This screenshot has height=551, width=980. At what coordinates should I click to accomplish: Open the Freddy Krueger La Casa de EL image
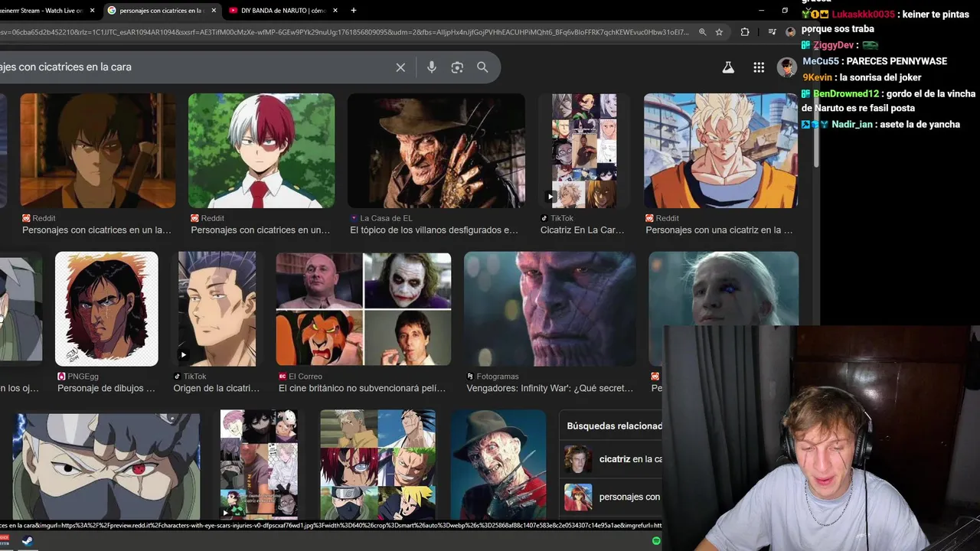point(436,151)
